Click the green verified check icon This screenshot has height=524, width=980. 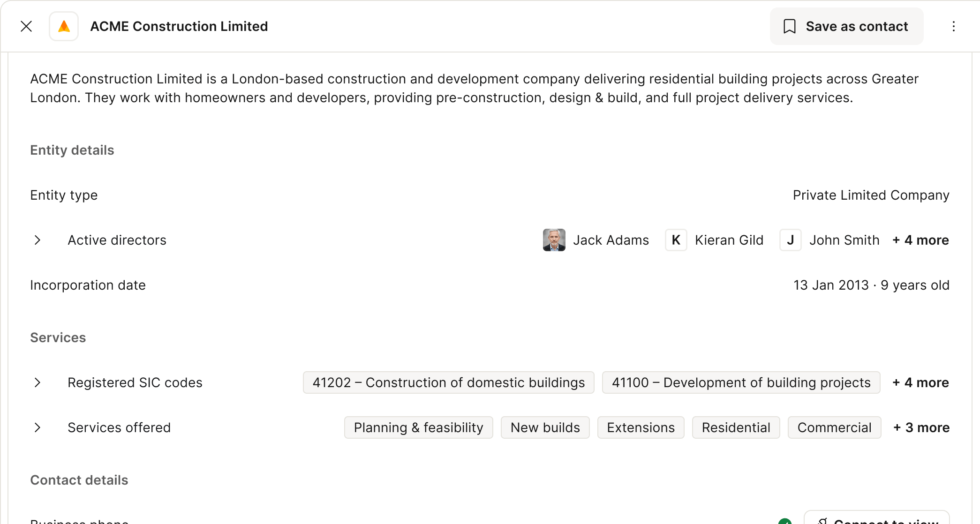pyautogui.click(x=785, y=521)
